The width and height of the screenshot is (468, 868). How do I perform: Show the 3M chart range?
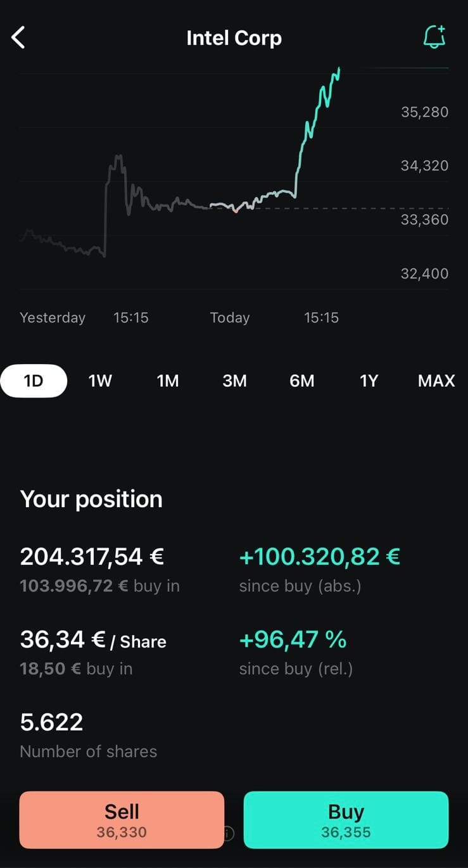pos(235,381)
